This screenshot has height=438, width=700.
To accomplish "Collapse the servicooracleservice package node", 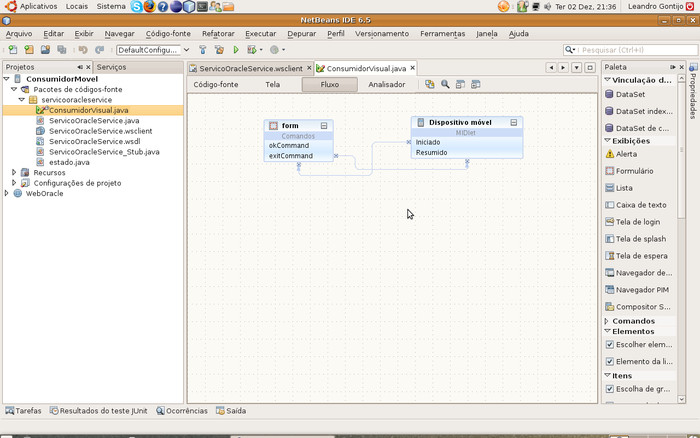I will (22, 100).
